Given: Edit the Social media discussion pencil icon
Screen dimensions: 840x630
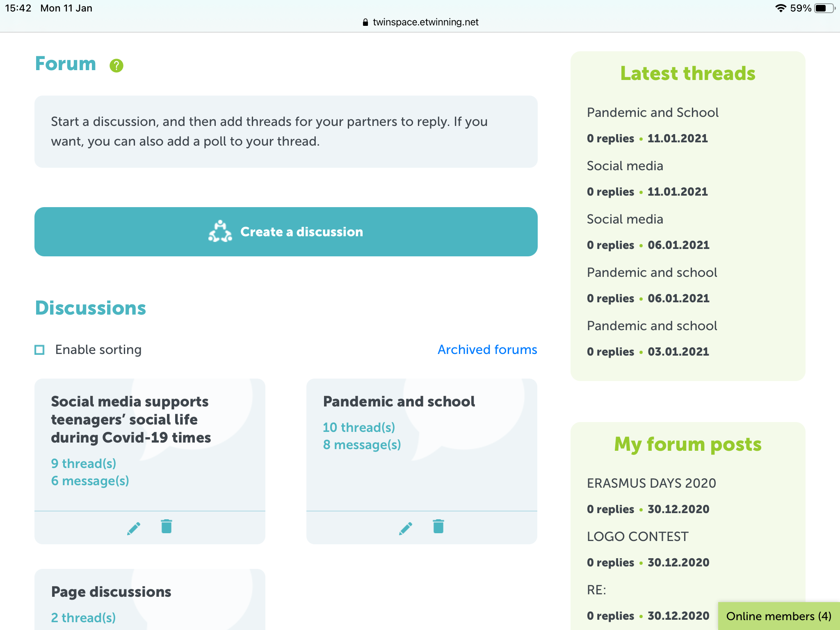Looking at the screenshot, I should (134, 528).
